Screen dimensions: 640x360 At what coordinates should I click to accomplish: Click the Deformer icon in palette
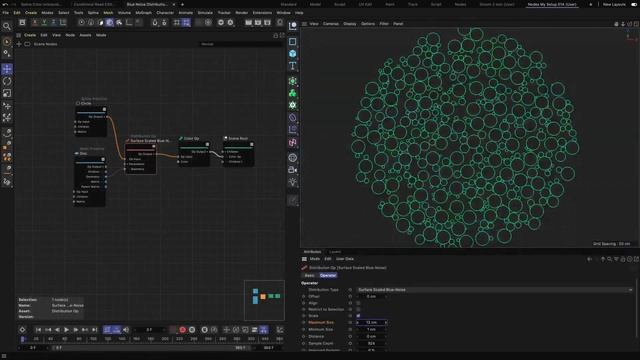click(x=293, y=118)
